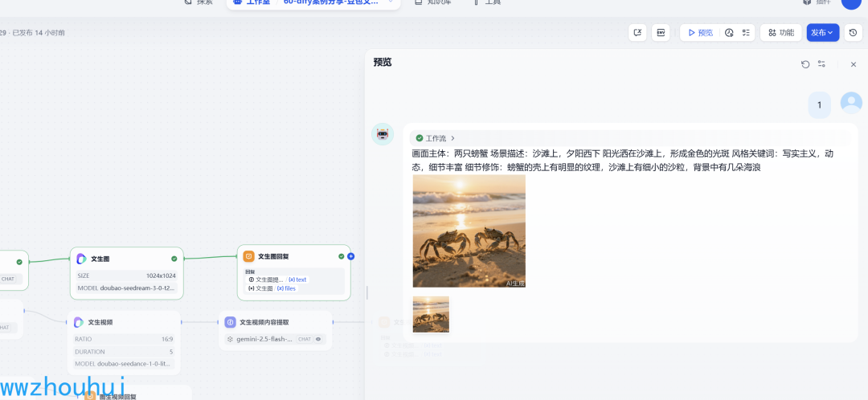Restart the preview conversation via refresh icon
This screenshot has width=868, height=400.
[805, 64]
